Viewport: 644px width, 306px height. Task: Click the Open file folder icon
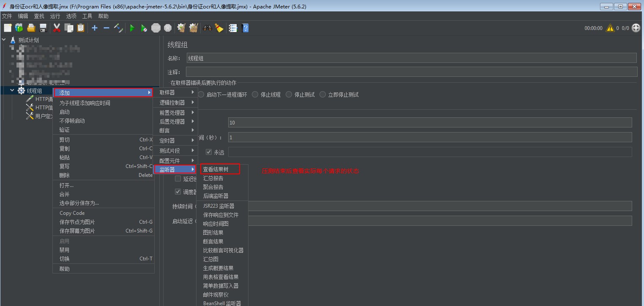click(x=31, y=28)
